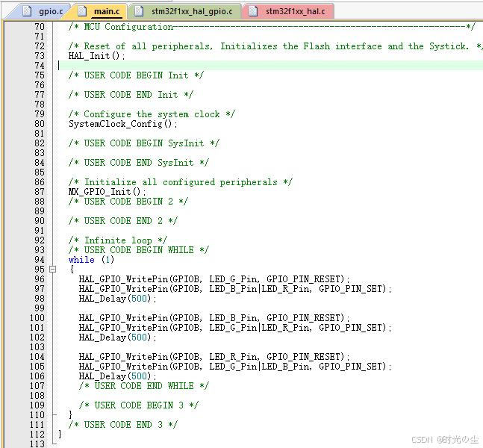The width and height of the screenshot is (483, 448).
Task: Click the 'Infinite loop' comment
Action: [x=118, y=240]
